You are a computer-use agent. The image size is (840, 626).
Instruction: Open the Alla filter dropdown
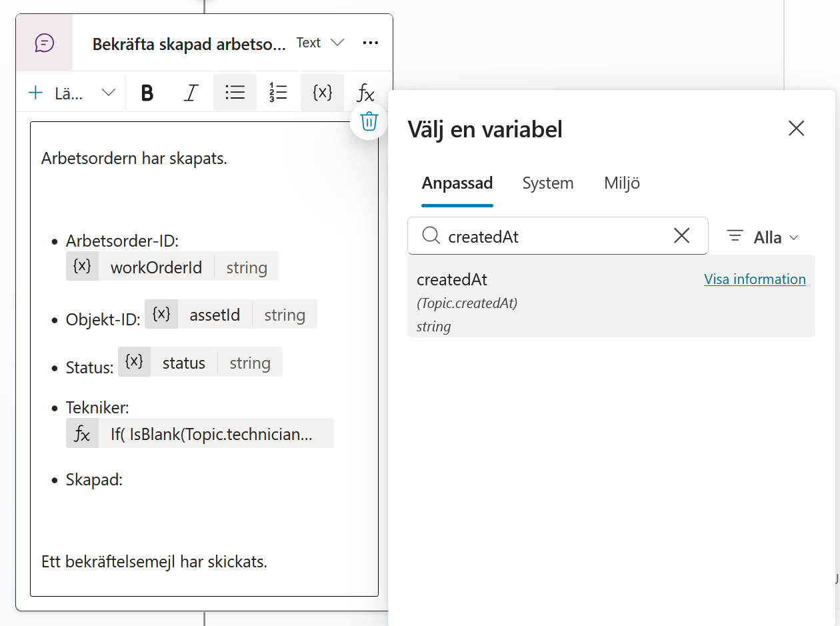point(762,237)
